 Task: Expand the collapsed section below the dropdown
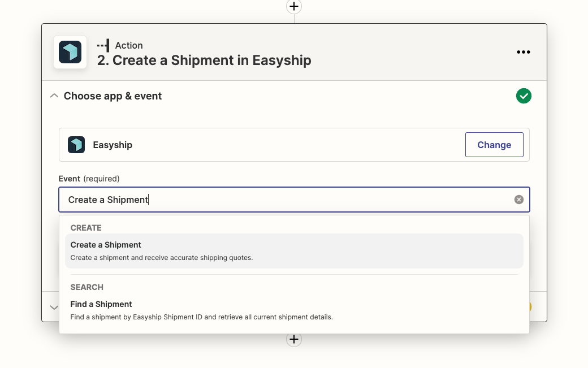pos(54,308)
